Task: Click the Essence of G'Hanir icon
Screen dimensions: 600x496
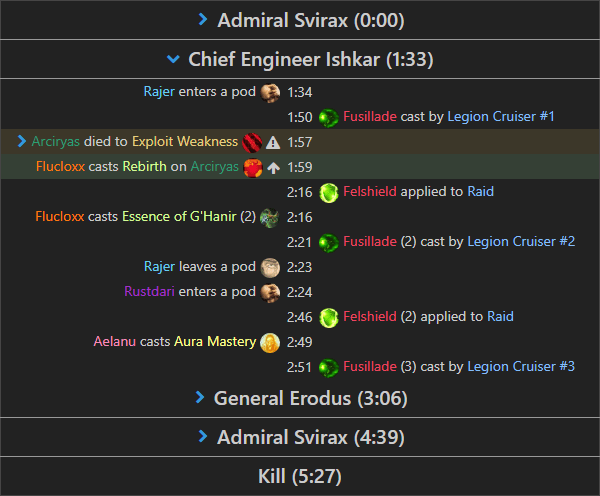Action: pyautogui.click(x=270, y=217)
